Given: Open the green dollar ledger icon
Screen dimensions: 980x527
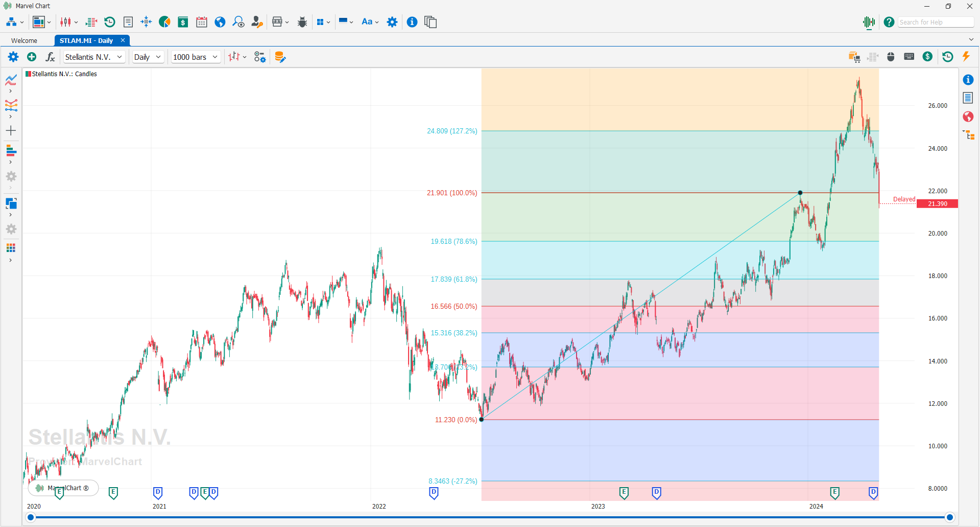Looking at the screenshot, I should tap(183, 22).
